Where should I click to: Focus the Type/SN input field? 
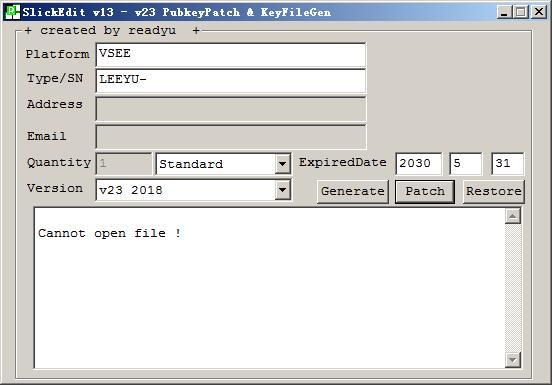[x=231, y=81]
